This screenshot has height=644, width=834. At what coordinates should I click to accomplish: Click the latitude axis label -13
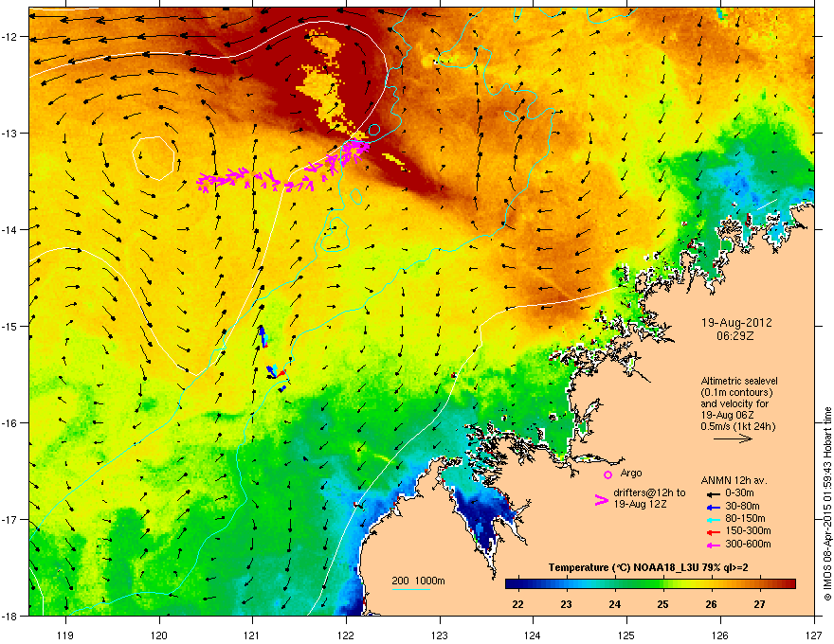point(9,133)
